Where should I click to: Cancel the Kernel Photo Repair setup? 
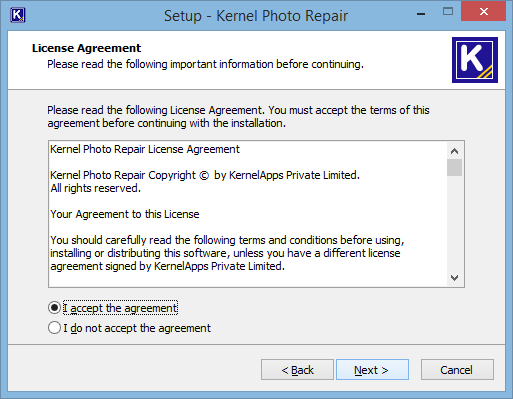tap(457, 369)
